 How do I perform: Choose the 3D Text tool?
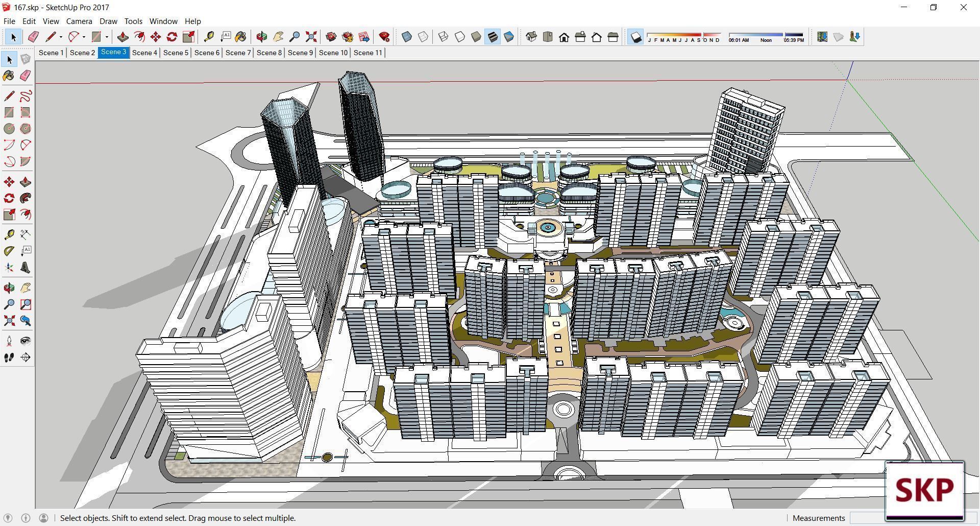pyautogui.click(x=26, y=268)
